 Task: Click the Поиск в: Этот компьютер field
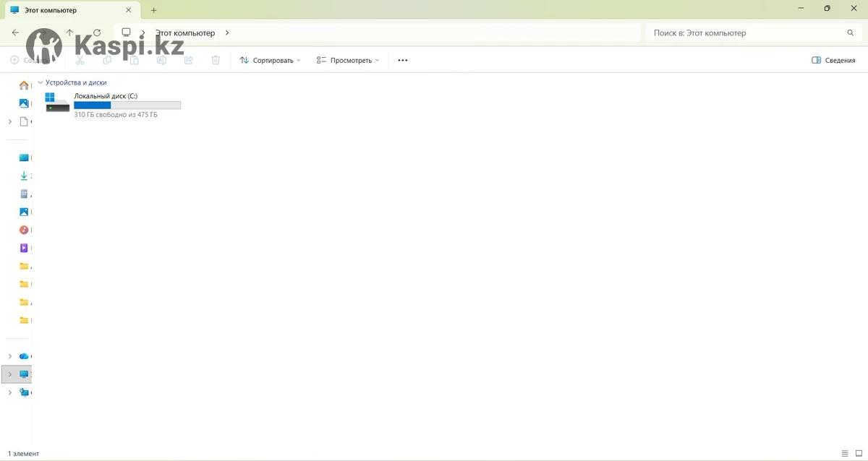(x=745, y=33)
